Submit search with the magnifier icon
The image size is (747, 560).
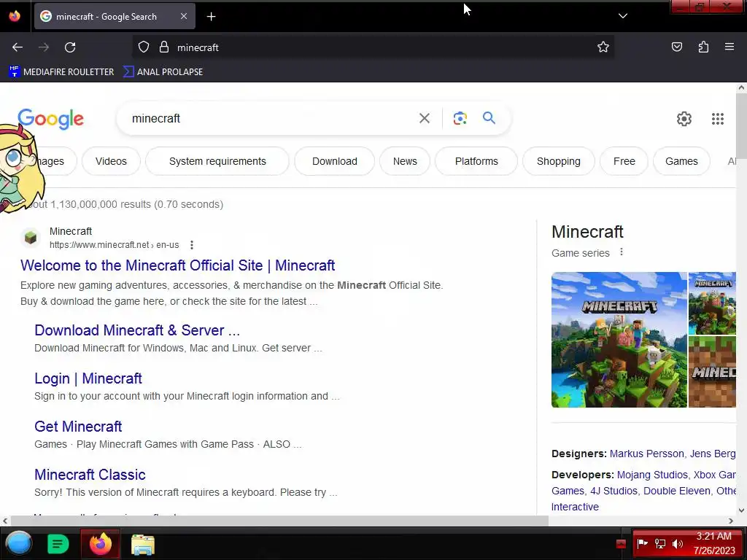click(x=489, y=117)
